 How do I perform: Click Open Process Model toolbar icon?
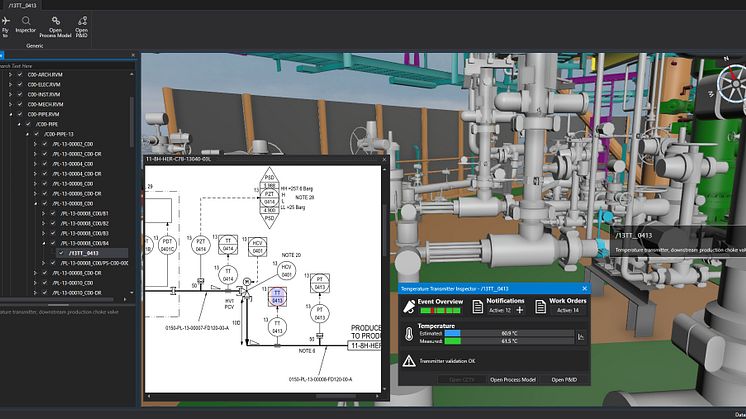(55, 27)
